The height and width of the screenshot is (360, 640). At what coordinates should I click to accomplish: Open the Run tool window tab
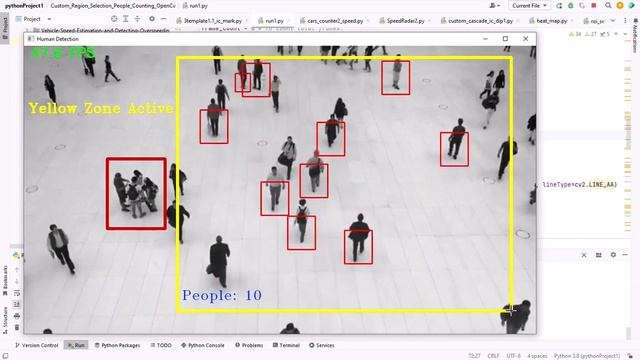[x=76, y=345]
